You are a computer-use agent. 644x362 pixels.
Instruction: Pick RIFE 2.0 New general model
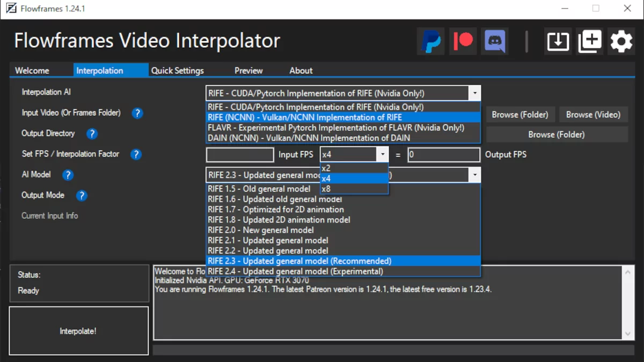pyautogui.click(x=343, y=230)
